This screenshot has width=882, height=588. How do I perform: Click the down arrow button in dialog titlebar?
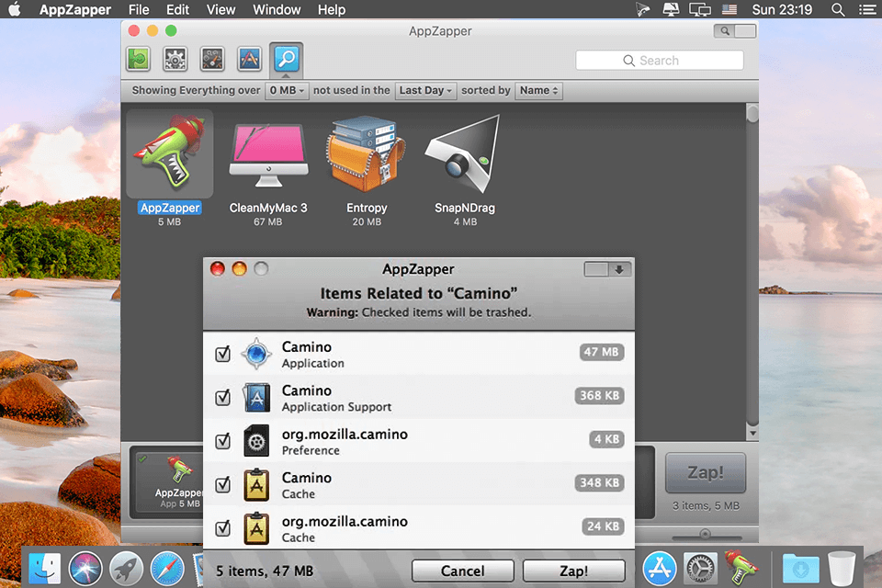[619, 269]
